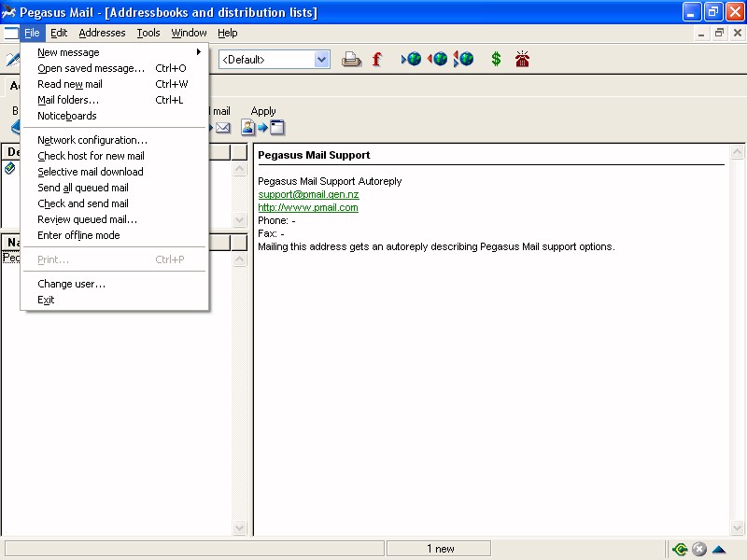
Task: Choose Enter offline mode
Action: [116, 235]
